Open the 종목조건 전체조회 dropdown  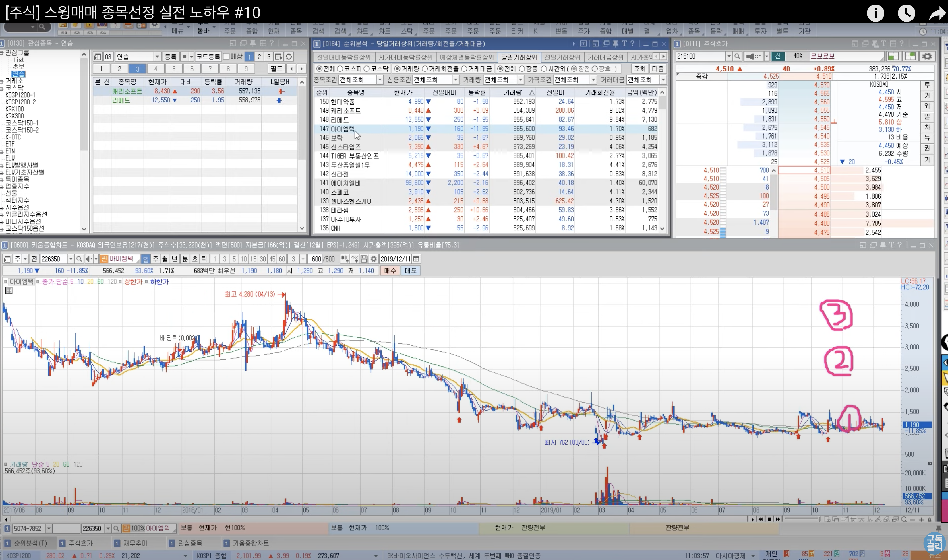[380, 80]
